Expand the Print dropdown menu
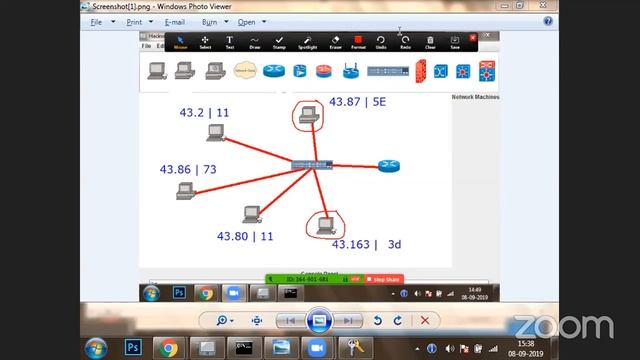Screen dimensions: 640x360 pos(151,22)
